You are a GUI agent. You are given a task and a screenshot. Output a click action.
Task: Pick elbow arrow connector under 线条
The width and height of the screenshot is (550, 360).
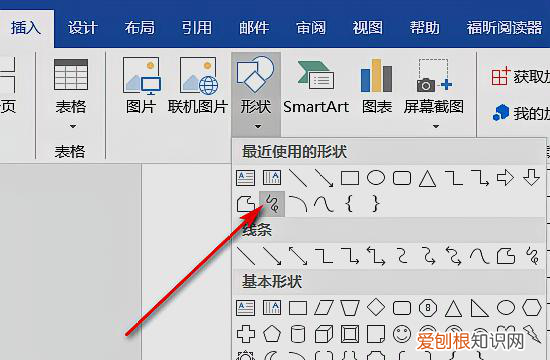[350, 256]
